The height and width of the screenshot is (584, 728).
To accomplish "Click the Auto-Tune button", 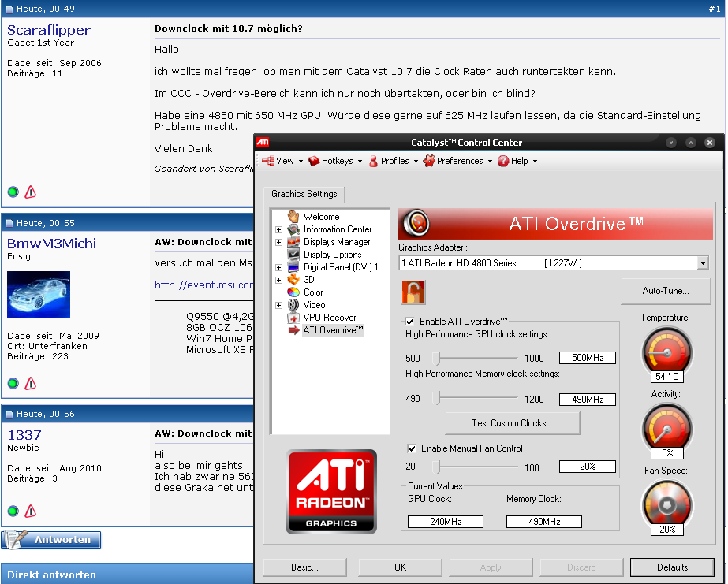I will pos(666,291).
